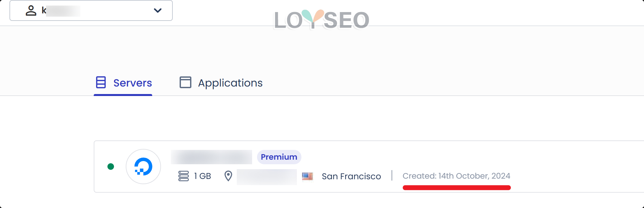644x208 pixels.
Task: Switch to the Servers tab
Action: (133, 83)
